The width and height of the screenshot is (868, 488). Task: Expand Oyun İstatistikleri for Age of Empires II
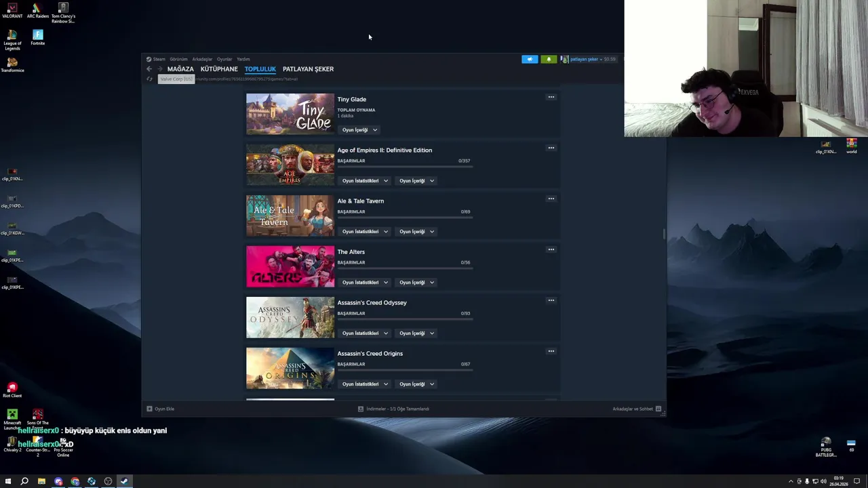(x=365, y=180)
